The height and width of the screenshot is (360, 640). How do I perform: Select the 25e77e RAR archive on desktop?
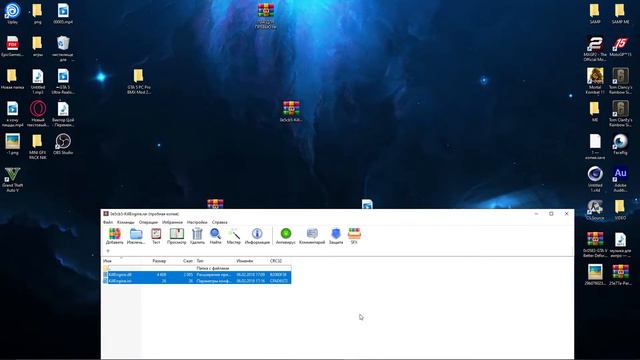point(620,275)
